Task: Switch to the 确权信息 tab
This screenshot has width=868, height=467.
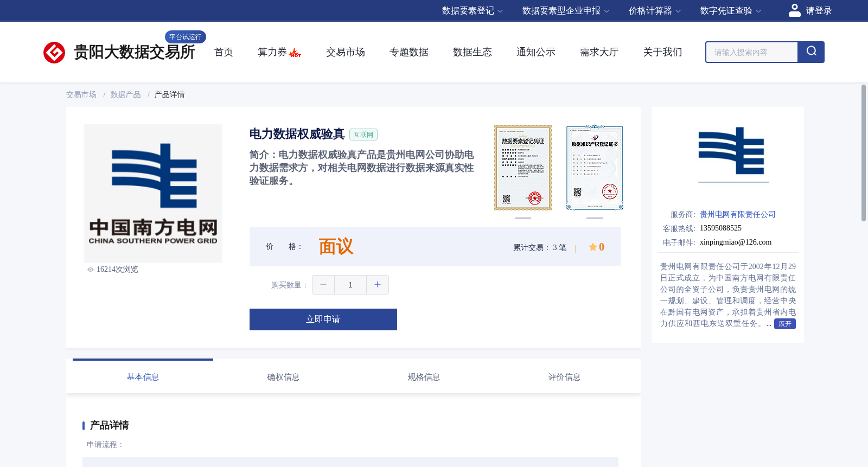Action: [283, 377]
